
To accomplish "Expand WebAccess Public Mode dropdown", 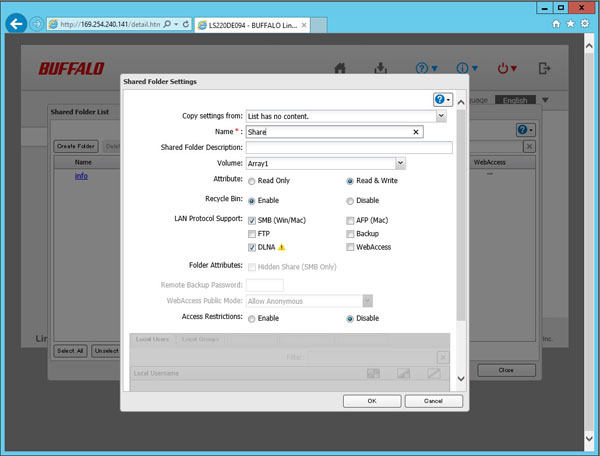I will coord(367,301).
